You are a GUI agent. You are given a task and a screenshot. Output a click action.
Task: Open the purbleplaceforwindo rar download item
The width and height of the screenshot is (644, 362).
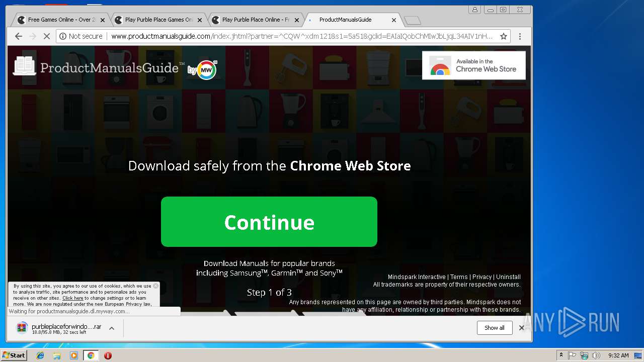click(x=59, y=328)
